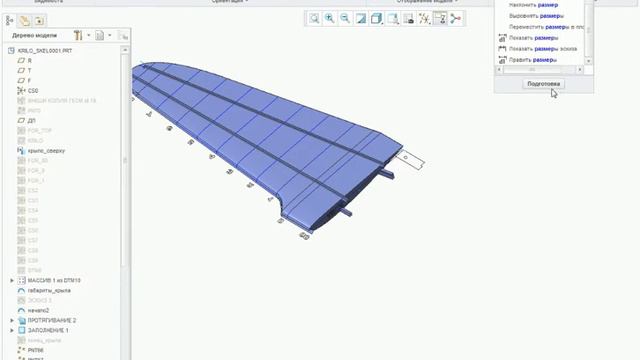Select ЗАПОЛНЕНИЕ 1 feature

click(48, 330)
